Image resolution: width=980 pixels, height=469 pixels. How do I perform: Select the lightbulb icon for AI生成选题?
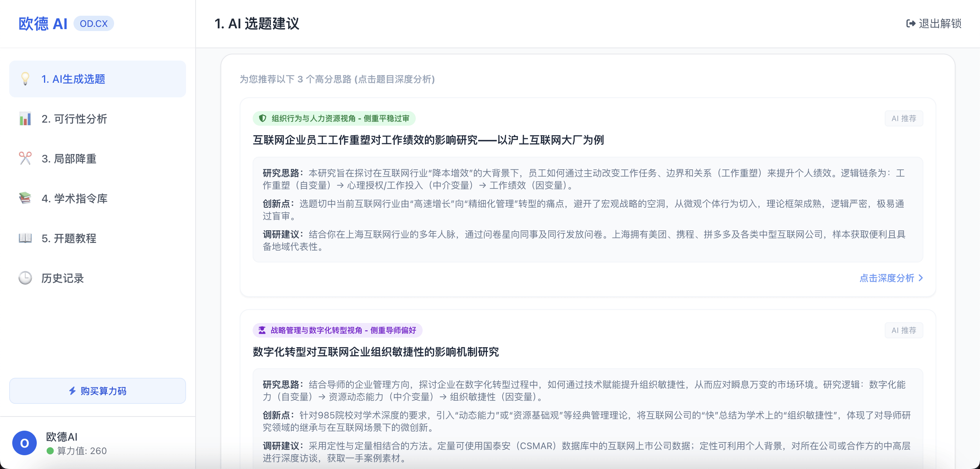pos(25,79)
